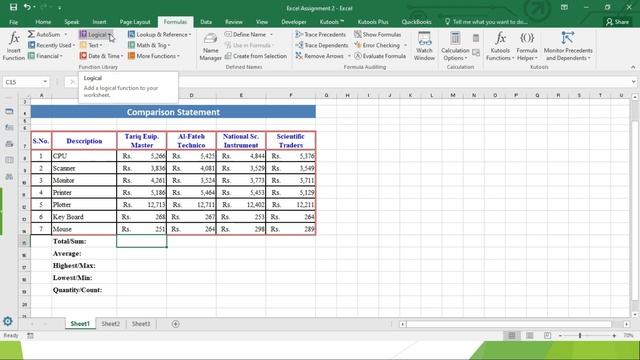Switch to Sheet2
The width and height of the screenshot is (640, 360).
pos(110,324)
